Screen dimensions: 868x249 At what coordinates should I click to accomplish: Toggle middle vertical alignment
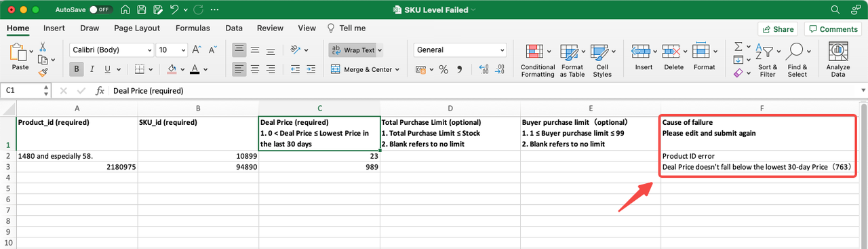(255, 50)
